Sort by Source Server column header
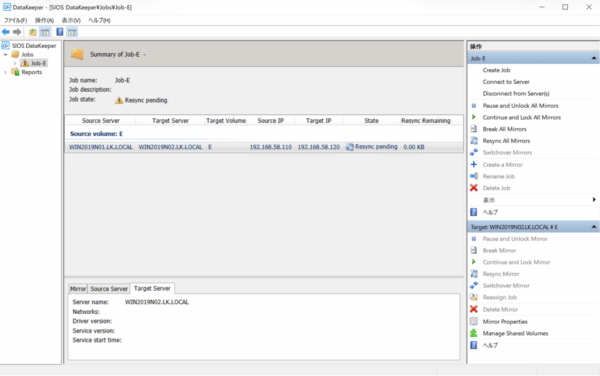The height and width of the screenshot is (376, 600). point(101,120)
